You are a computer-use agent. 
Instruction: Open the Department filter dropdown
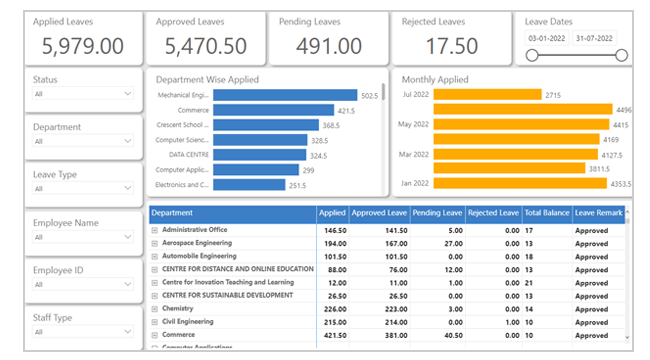point(83,141)
